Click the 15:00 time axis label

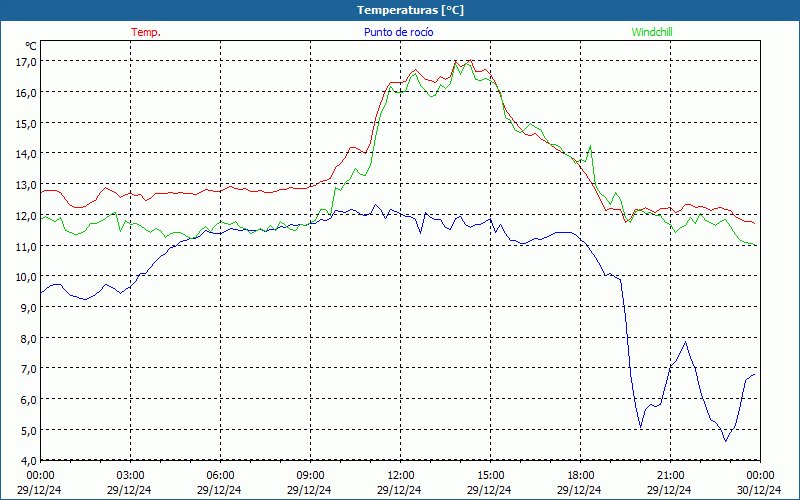point(490,476)
